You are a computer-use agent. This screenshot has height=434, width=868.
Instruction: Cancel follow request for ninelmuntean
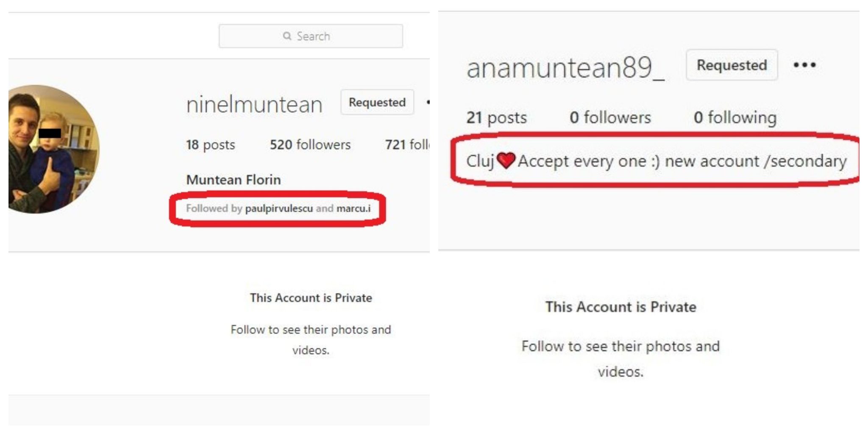[x=377, y=102]
